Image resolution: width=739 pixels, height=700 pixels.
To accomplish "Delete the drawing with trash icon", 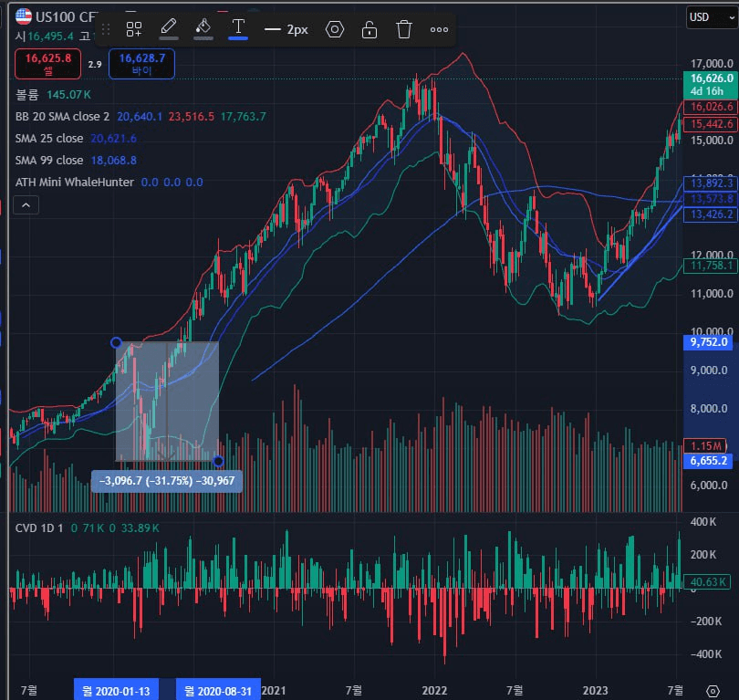I will (x=404, y=29).
